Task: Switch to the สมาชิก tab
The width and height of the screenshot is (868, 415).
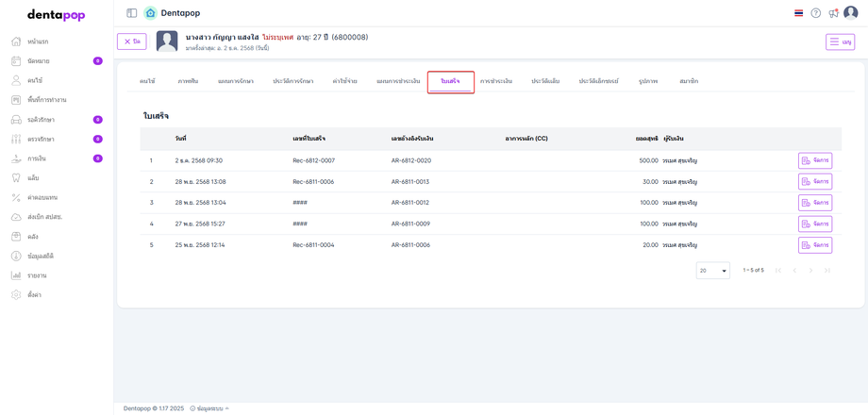Action: [689, 81]
